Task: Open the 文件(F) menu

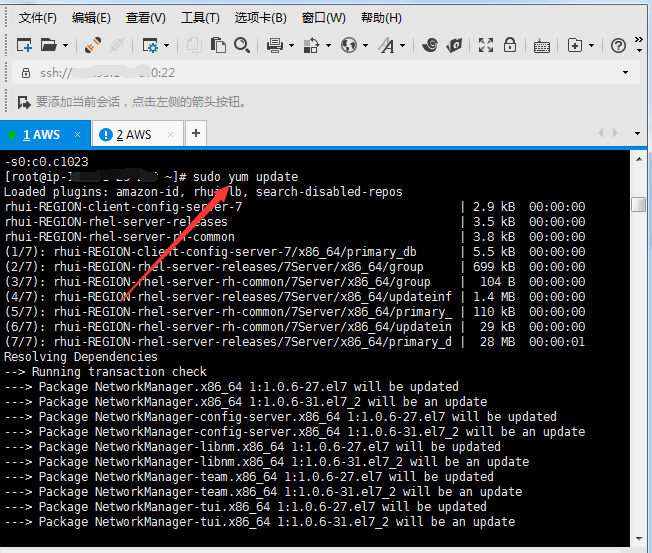Action: pos(37,18)
